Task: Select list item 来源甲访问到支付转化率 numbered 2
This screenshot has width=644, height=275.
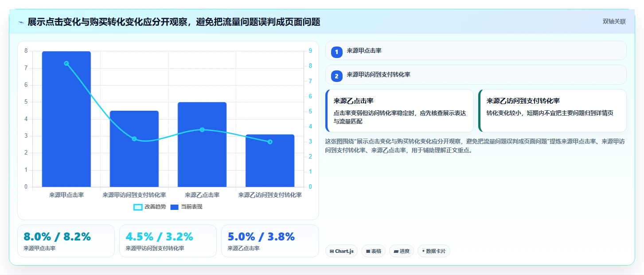Action: point(476,75)
